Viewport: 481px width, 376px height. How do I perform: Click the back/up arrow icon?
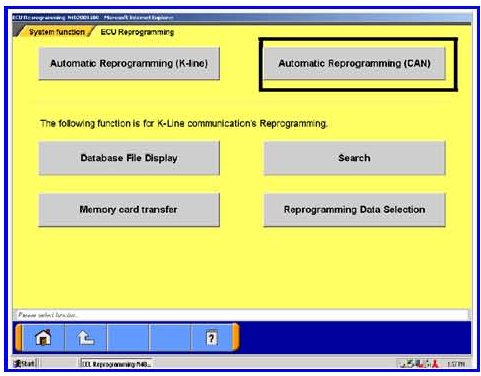point(86,337)
